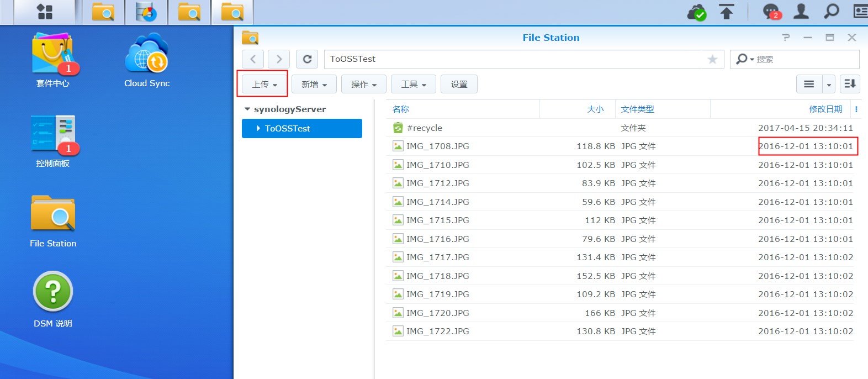The width and height of the screenshot is (868, 379).
Task: Click the File Station window title
Action: pos(551,38)
